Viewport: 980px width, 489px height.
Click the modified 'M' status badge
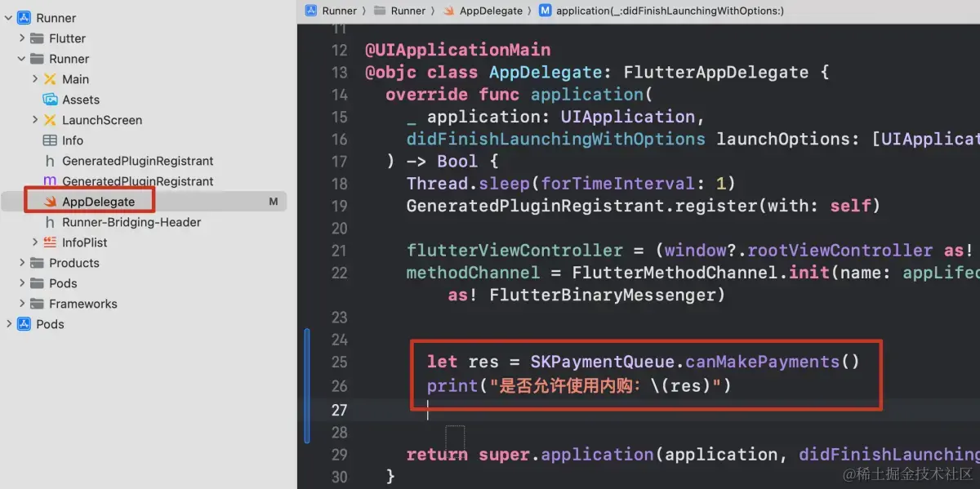274,202
